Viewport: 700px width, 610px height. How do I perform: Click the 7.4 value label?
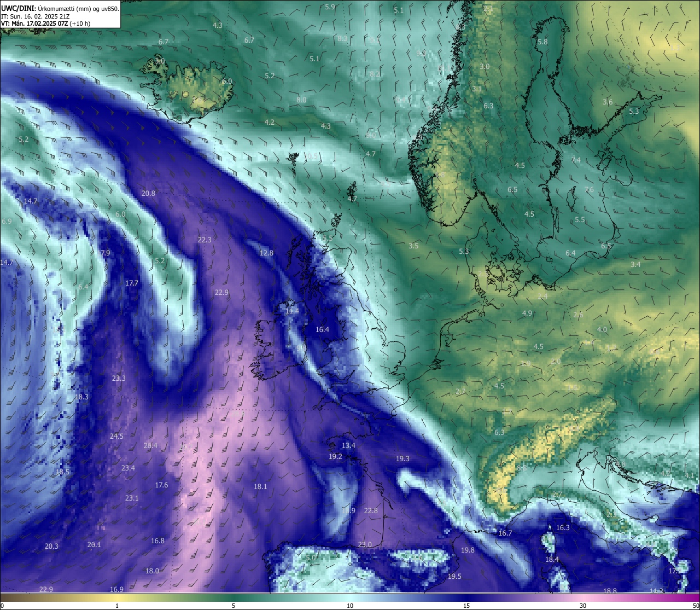click(576, 160)
